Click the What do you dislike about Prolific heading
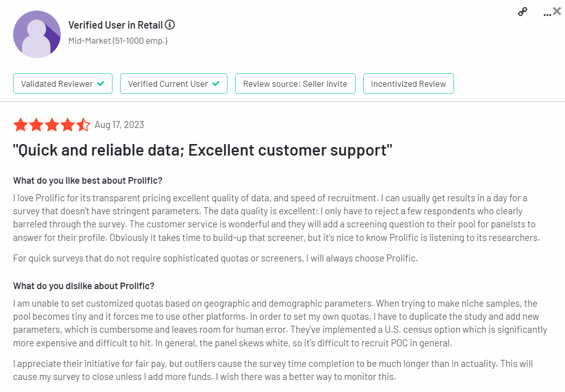Viewport: 565px width, 392px height. [83, 286]
